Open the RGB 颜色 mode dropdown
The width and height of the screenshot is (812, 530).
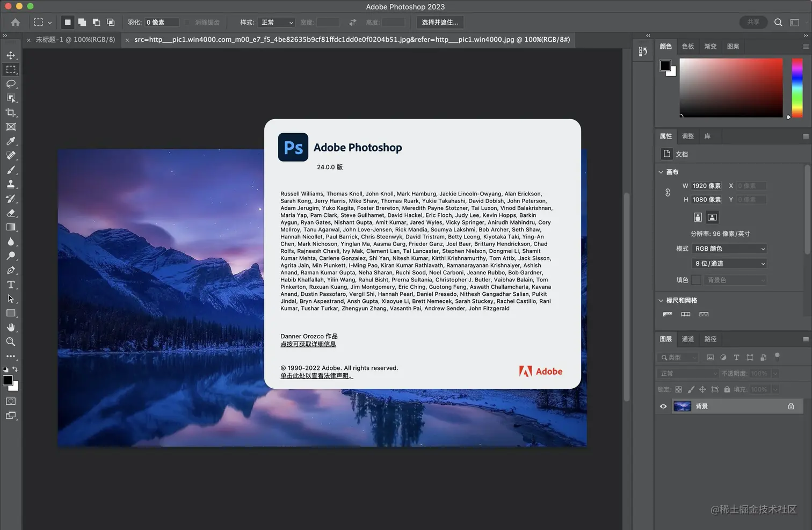(729, 249)
